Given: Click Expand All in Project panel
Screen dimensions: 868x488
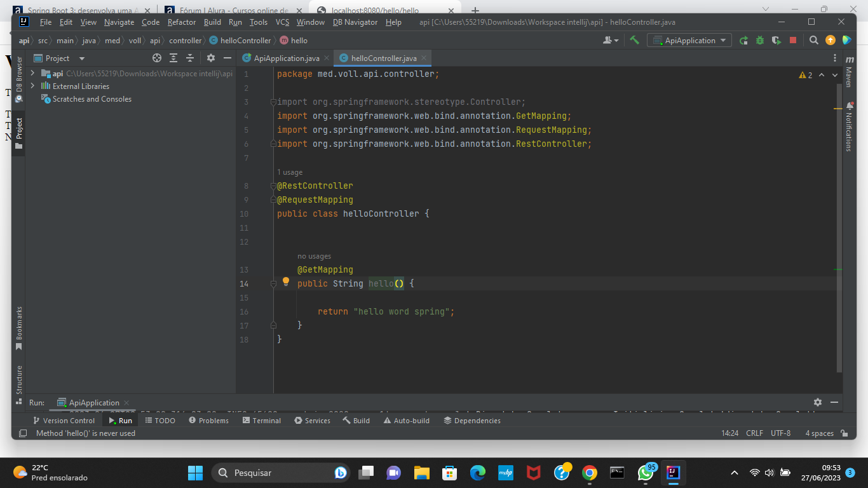Looking at the screenshot, I should (173, 58).
